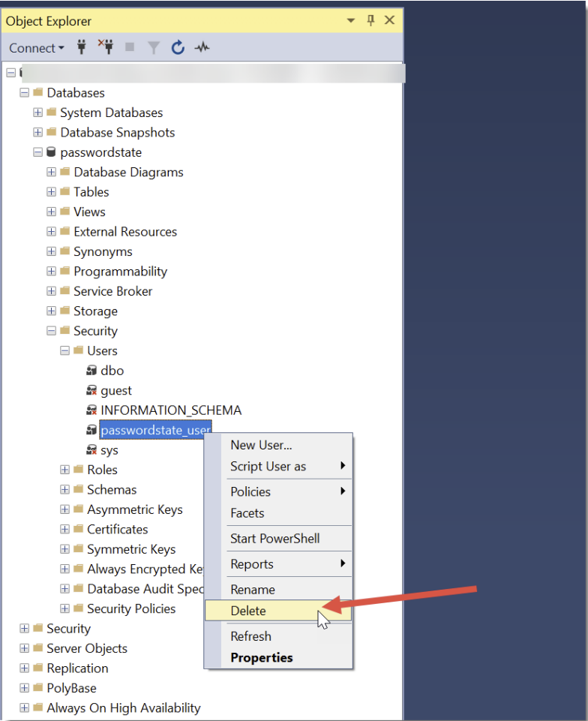The image size is (588, 721).
Task: Click the Storage folder icon
Action: 64,311
